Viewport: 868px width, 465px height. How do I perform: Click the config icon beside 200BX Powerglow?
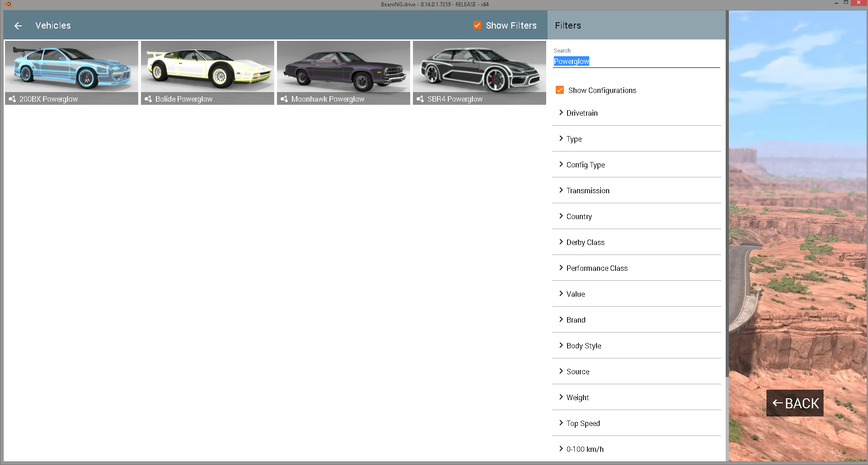pos(12,99)
